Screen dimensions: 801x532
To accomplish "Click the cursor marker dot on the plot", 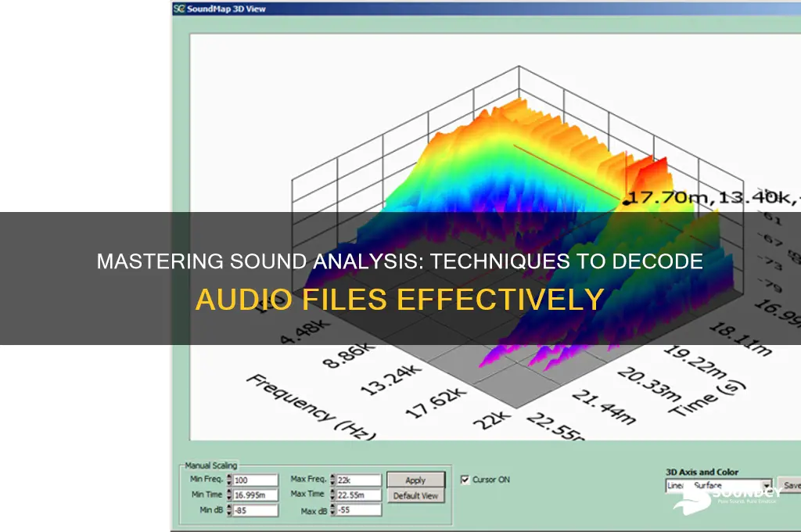I will [x=626, y=203].
